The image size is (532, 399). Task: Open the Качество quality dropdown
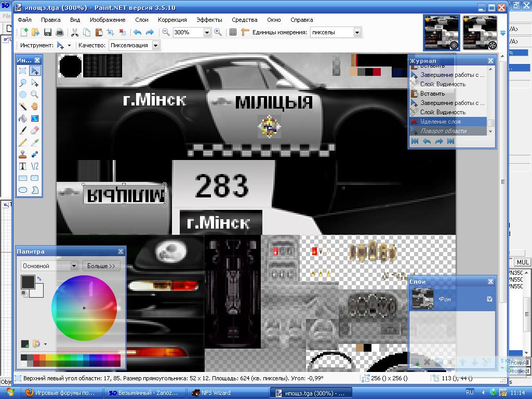(x=155, y=45)
